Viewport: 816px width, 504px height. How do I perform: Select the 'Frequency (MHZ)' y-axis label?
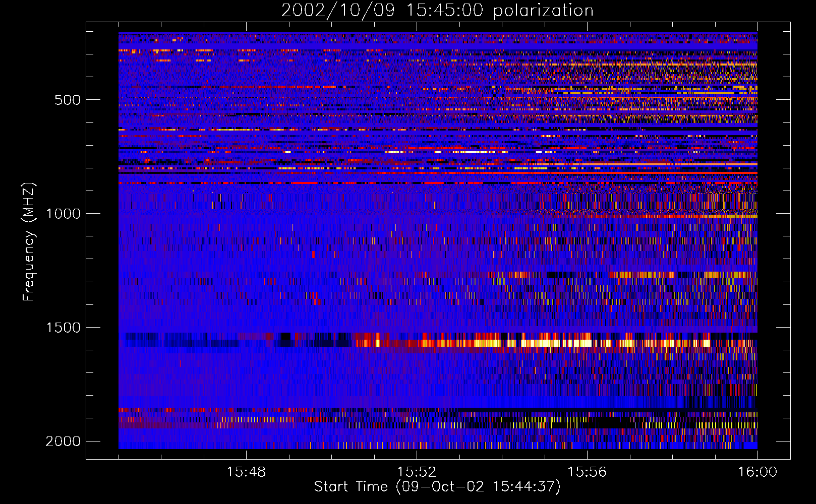(x=29, y=242)
